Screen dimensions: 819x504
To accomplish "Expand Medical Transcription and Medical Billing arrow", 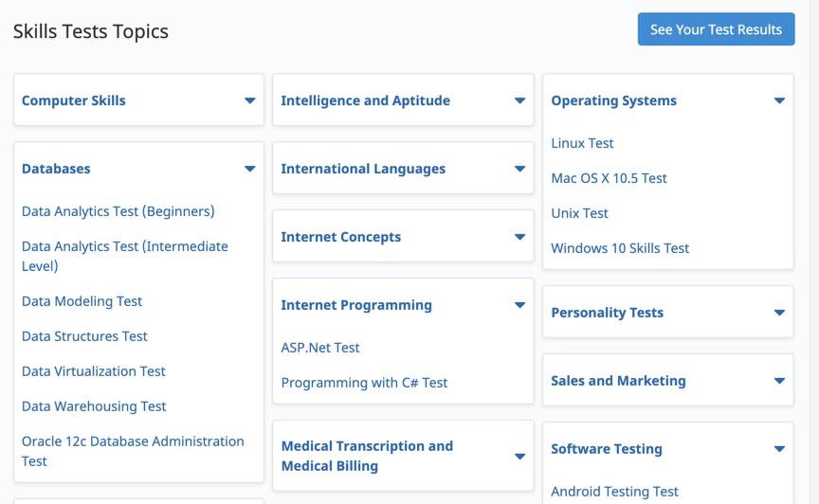I will point(519,456).
